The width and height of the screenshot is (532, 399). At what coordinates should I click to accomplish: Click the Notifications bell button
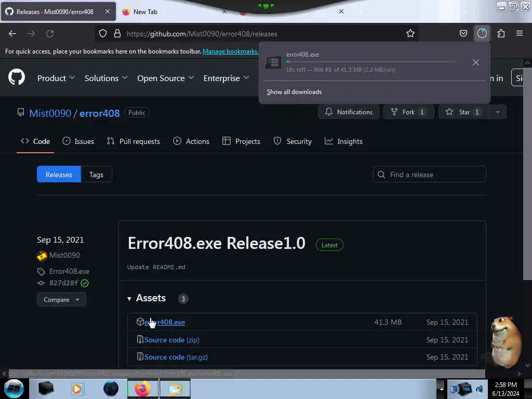(349, 112)
